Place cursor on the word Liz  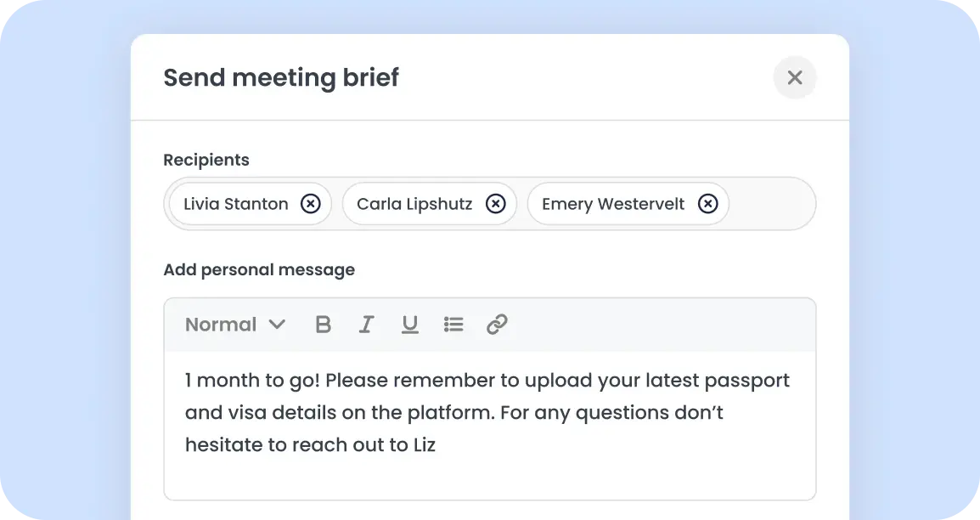coord(424,444)
